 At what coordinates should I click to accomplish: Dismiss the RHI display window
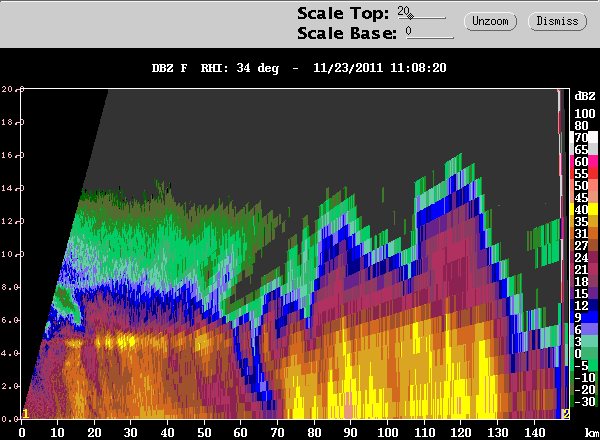[557, 21]
